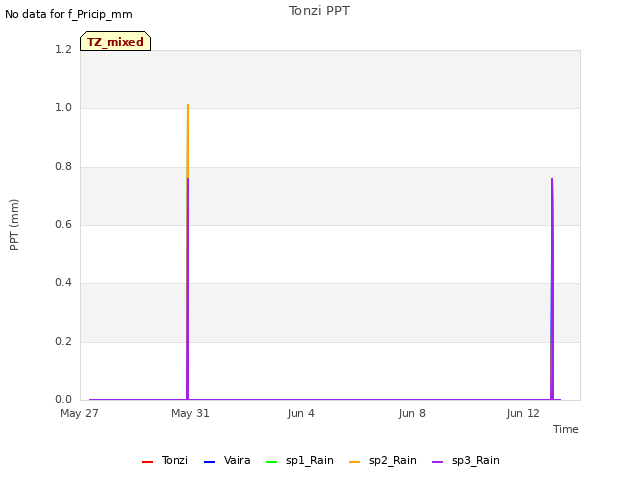Click the TZ_mixed label badge
Screen dimensions: 640x480
click(116, 41)
